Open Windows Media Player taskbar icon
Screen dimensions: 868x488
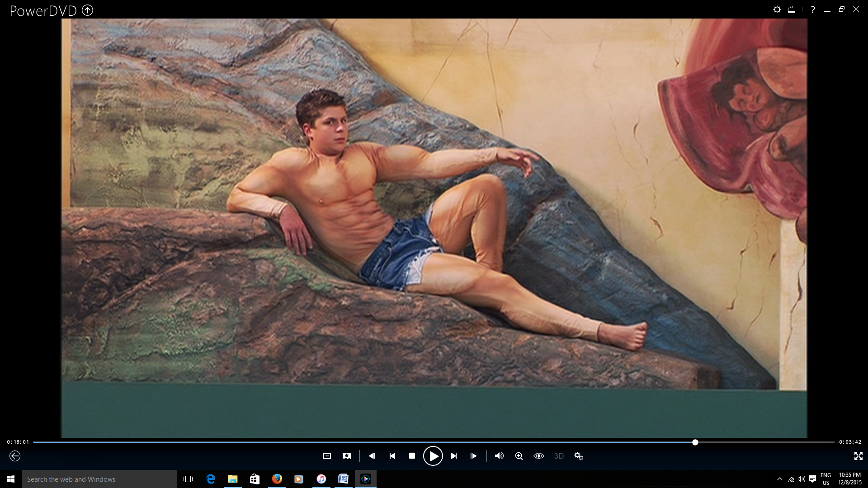pos(299,479)
